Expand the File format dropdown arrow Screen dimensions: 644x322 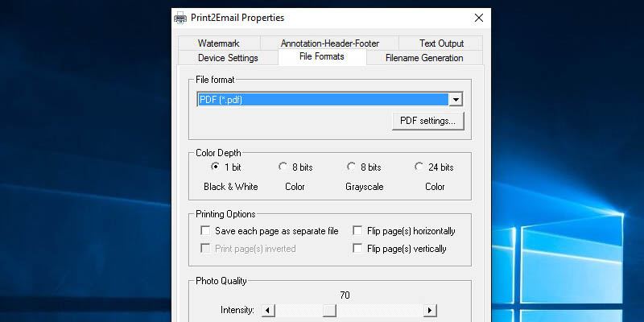(x=456, y=99)
